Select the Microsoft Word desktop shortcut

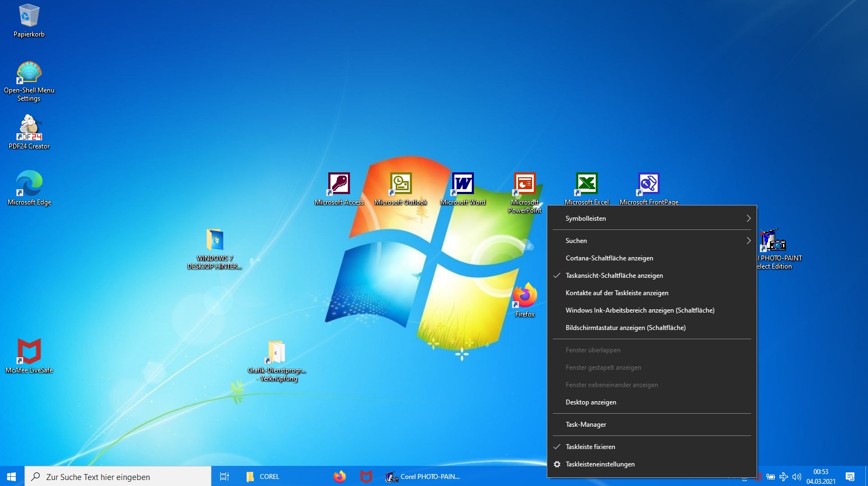tap(463, 189)
